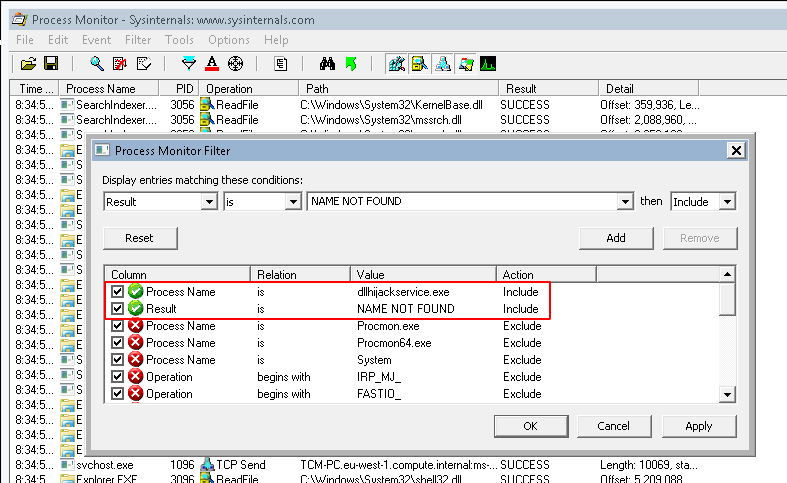
Task: Click the filter list vertical scrollbar
Action: 727,340
